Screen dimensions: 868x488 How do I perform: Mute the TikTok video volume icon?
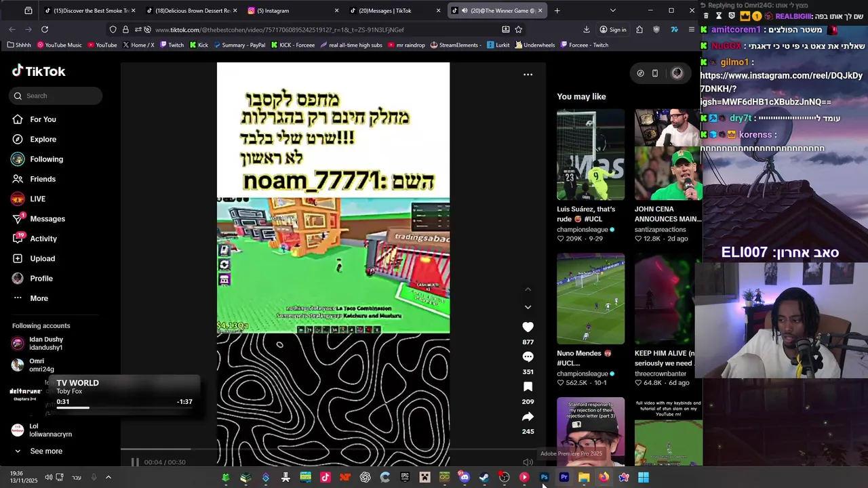[x=528, y=462]
